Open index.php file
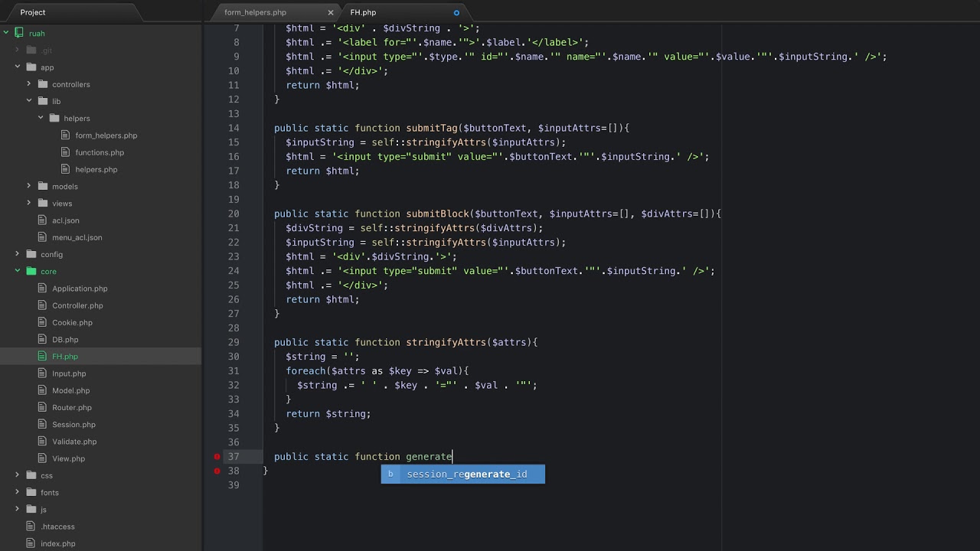 pyautogui.click(x=57, y=543)
